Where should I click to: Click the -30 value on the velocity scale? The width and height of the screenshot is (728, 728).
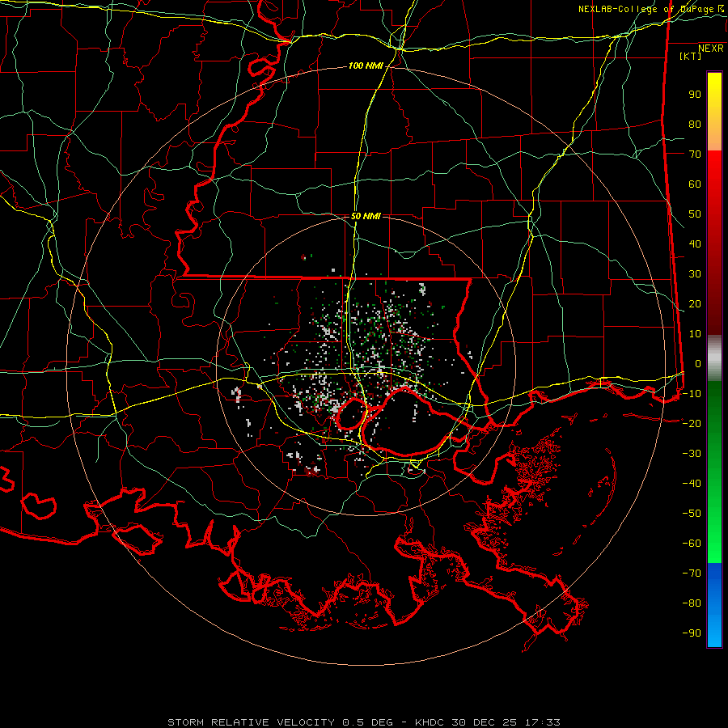click(692, 454)
